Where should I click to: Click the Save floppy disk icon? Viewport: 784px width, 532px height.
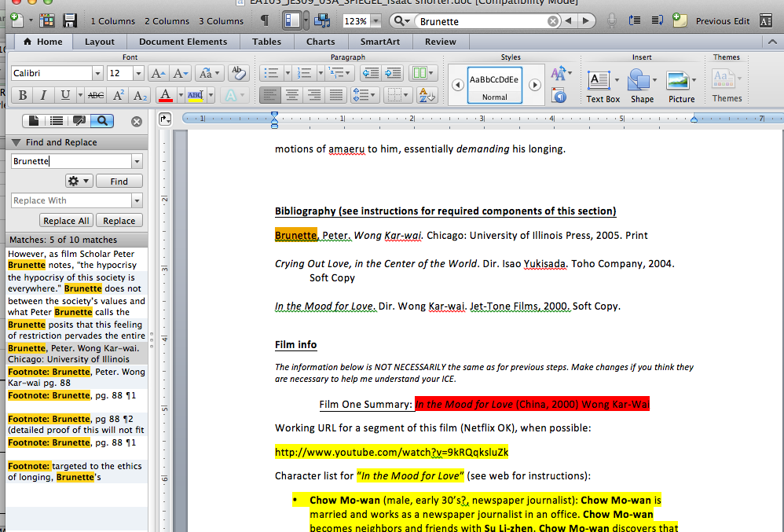pos(70,20)
